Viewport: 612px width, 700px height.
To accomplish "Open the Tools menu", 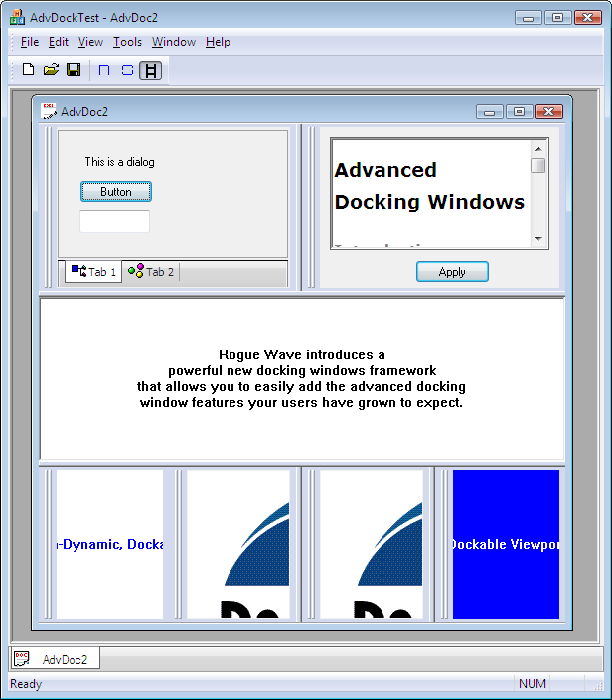I will (127, 42).
